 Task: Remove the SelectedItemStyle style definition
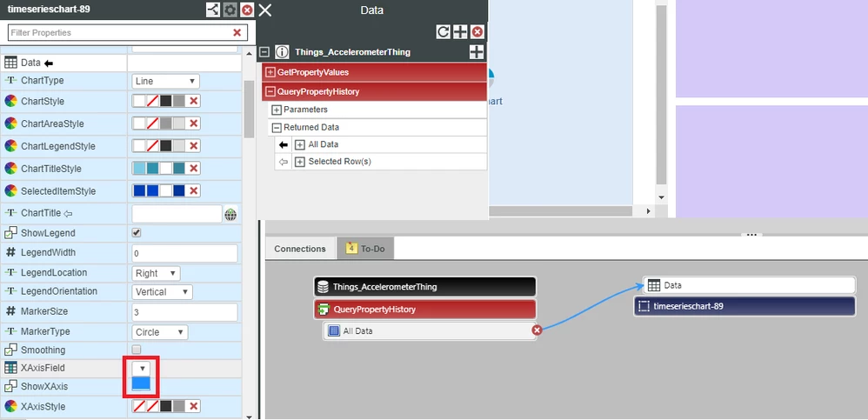[193, 191]
